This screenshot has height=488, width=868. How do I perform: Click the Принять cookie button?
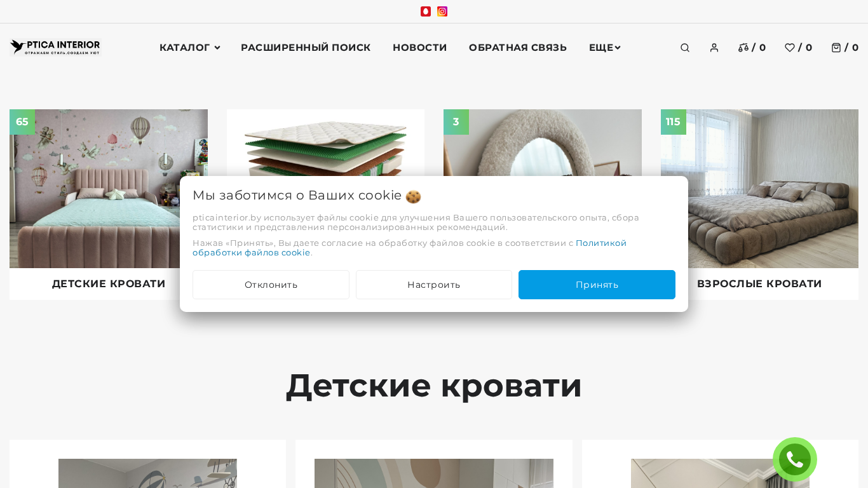pyautogui.click(x=597, y=285)
